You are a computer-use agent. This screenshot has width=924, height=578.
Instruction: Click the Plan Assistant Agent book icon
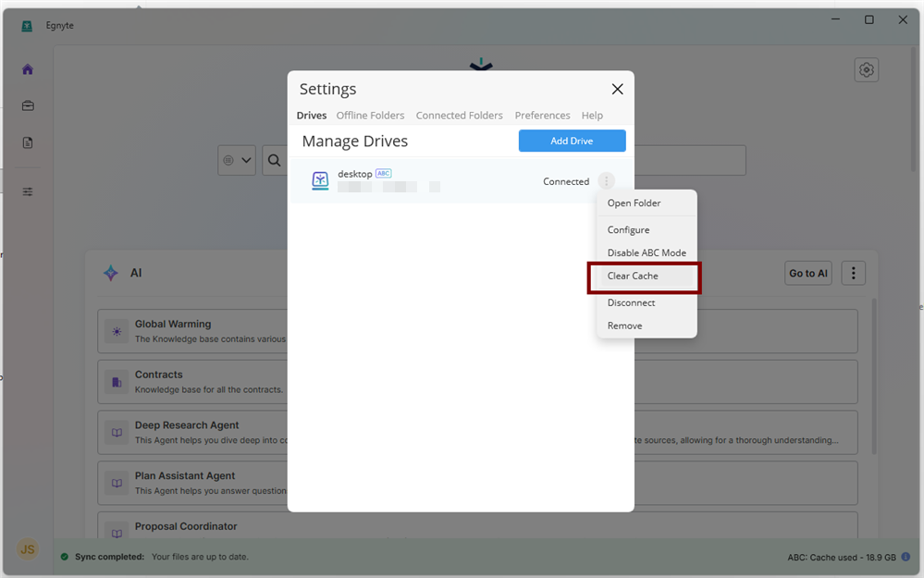(x=117, y=483)
